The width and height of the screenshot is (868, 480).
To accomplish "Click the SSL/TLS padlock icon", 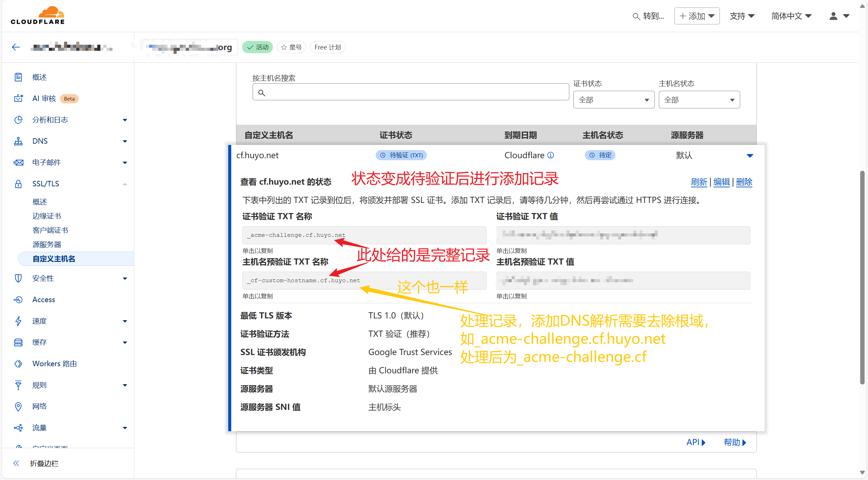I will point(18,184).
